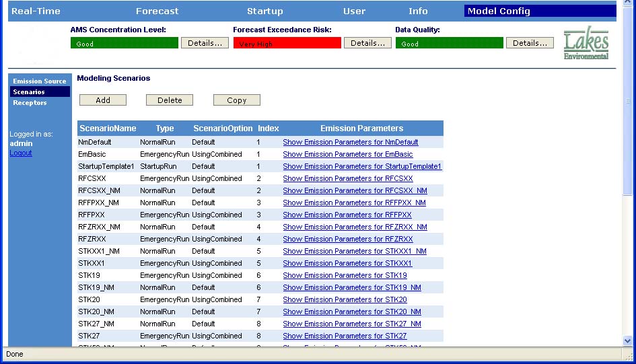Open Details for Data Quality
Screen dimensions: 636x364
[x=530, y=43]
